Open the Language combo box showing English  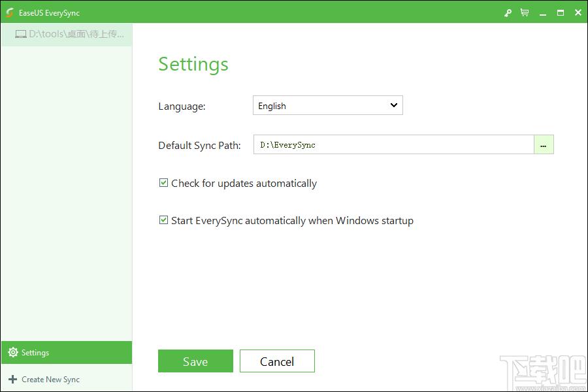coord(320,106)
